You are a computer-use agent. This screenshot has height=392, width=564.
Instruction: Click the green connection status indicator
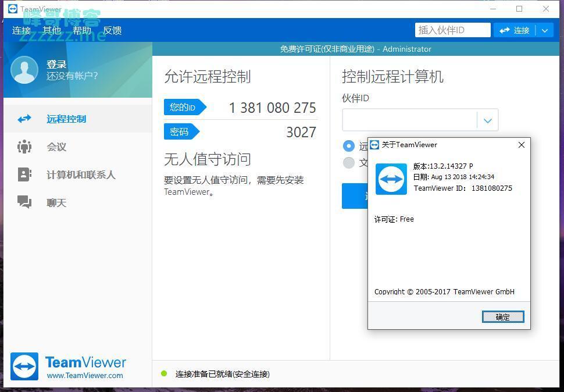pos(164,374)
